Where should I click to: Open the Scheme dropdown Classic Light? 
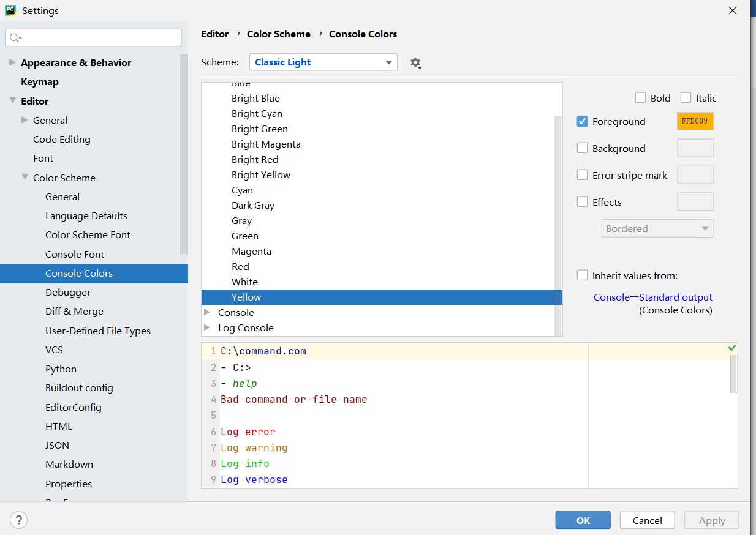point(323,62)
